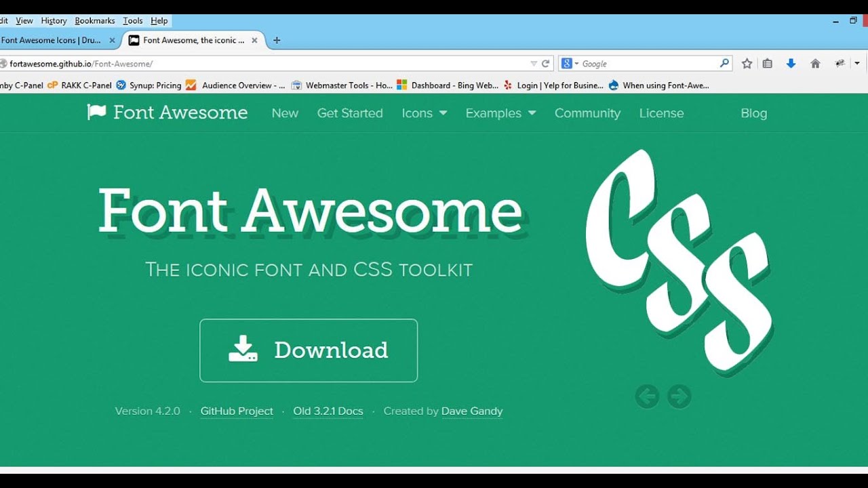Click the page reload icon
Viewport: 868px width, 488px height.
[546, 63]
